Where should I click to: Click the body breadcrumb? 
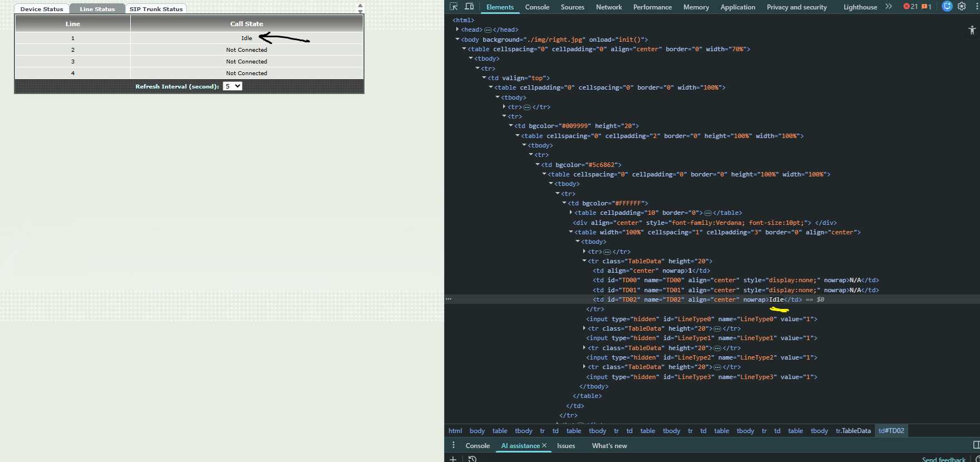(x=477, y=431)
